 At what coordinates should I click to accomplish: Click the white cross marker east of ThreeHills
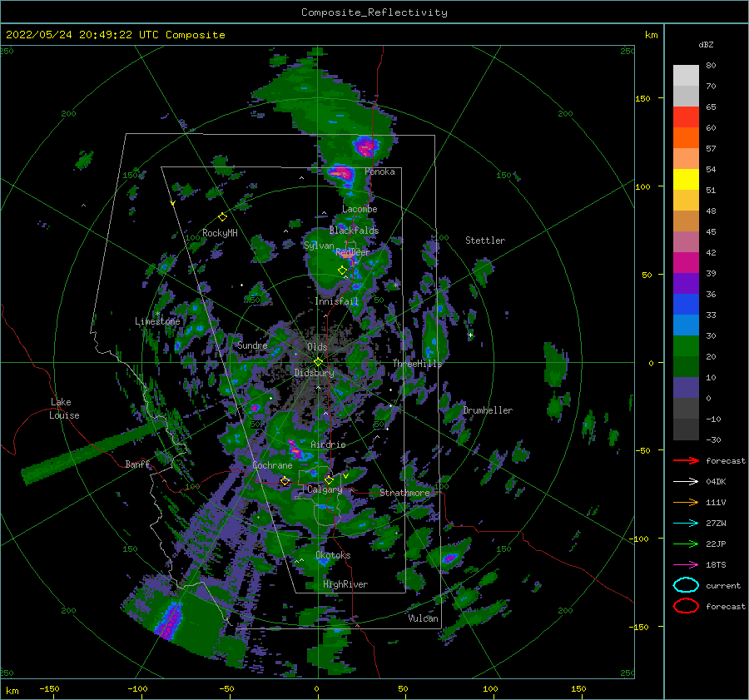click(x=470, y=335)
